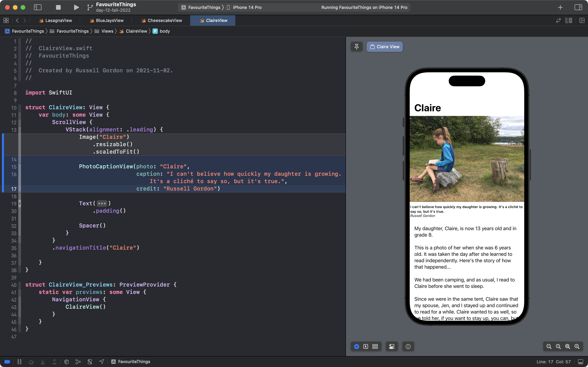Toggle the bottom debug area
This screenshot has width=588, height=367.
(x=580, y=362)
